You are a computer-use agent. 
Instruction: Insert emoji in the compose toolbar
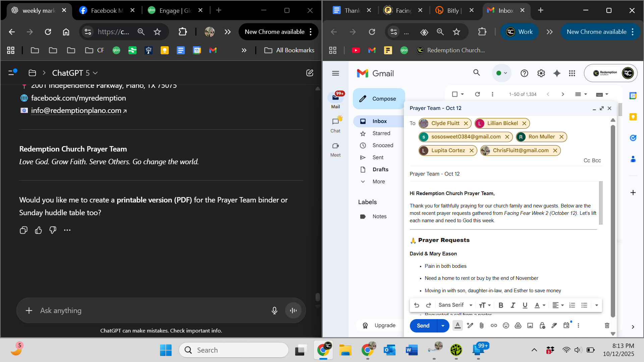(x=506, y=325)
